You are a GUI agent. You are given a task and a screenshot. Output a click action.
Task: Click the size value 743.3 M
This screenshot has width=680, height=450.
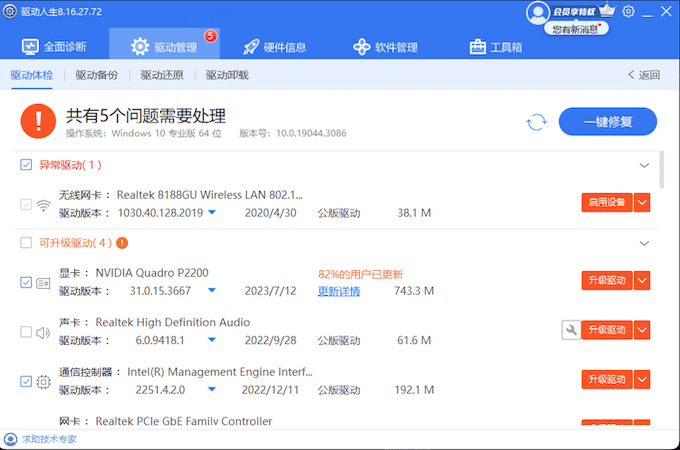414,291
